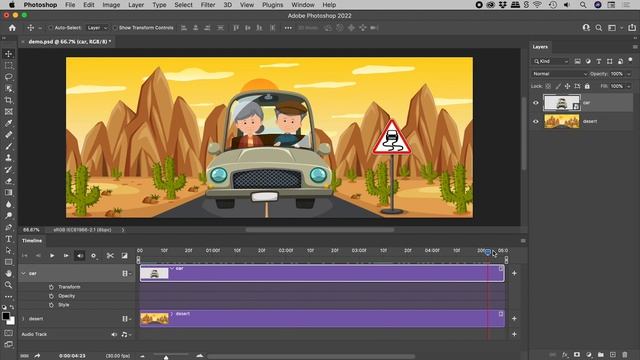Collapse the car track in timeline
The image size is (640, 360).
point(23,273)
